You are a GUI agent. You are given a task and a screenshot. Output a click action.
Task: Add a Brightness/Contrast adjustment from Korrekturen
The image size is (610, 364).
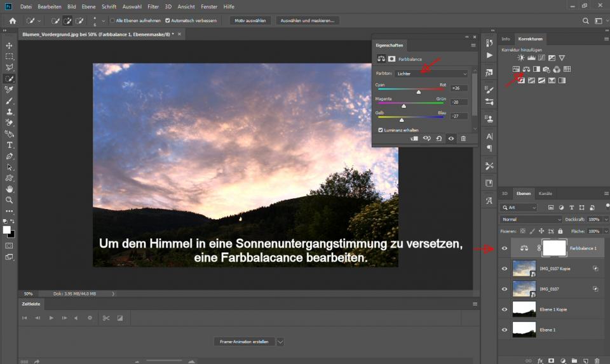pos(521,58)
